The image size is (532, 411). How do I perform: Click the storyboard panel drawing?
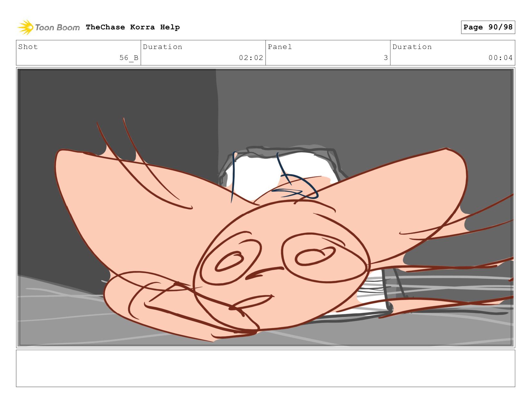pos(265,208)
